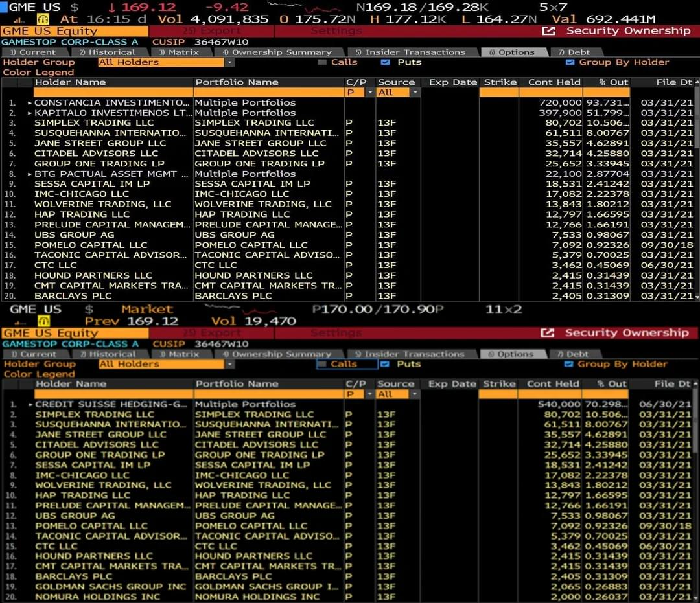
Task: Open the Debt tab in top panel
Action: pyautogui.click(x=576, y=52)
